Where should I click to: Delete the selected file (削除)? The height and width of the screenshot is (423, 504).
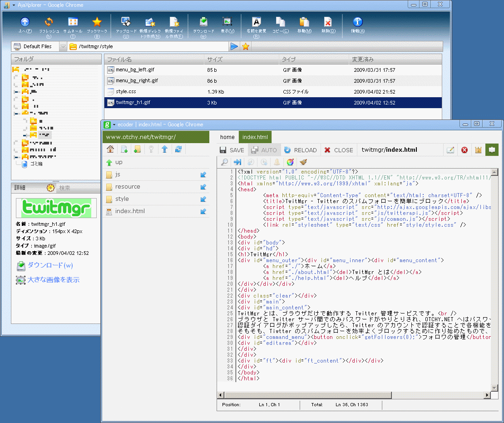[x=328, y=25]
